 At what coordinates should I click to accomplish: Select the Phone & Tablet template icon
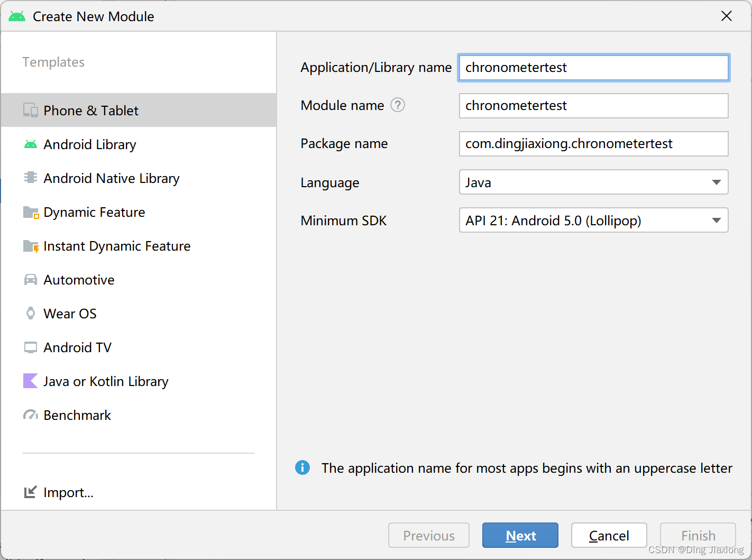click(x=31, y=111)
